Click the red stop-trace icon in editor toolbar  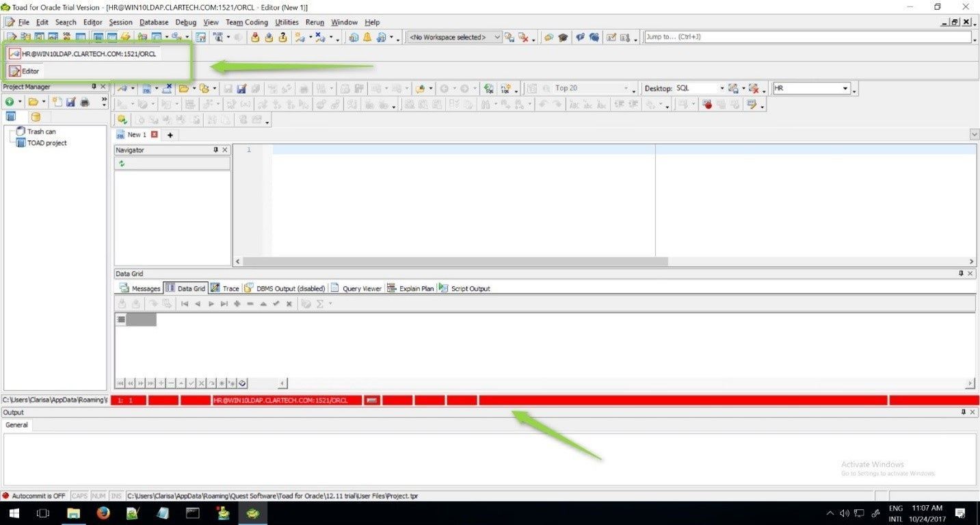click(x=708, y=105)
